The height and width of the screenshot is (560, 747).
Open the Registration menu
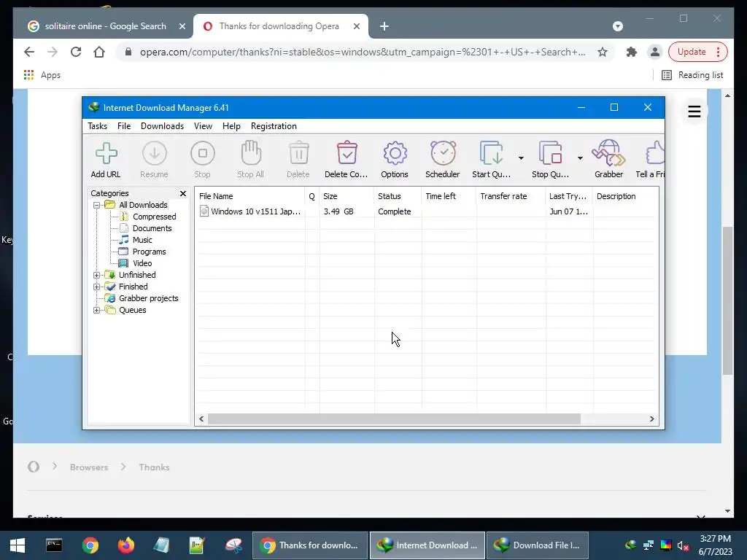(x=274, y=126)
